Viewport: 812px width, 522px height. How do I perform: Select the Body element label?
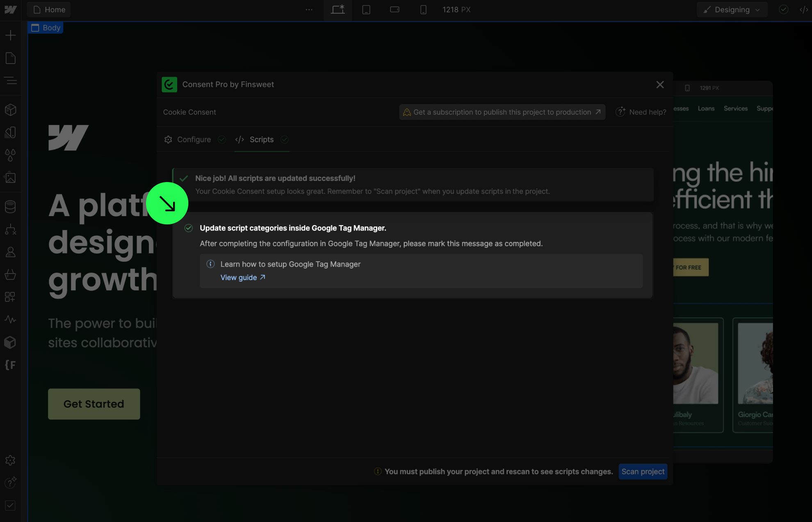pyautogui.click(x=46, y=27)
